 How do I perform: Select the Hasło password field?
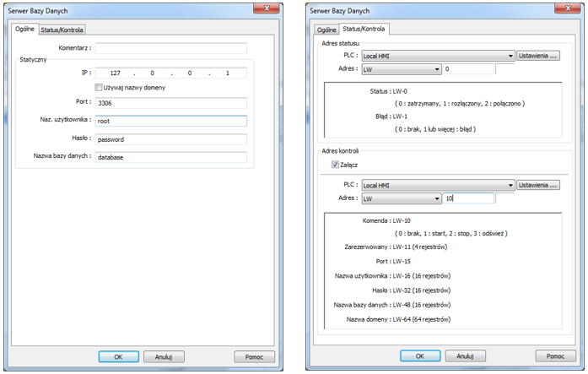tap(171, 139)
